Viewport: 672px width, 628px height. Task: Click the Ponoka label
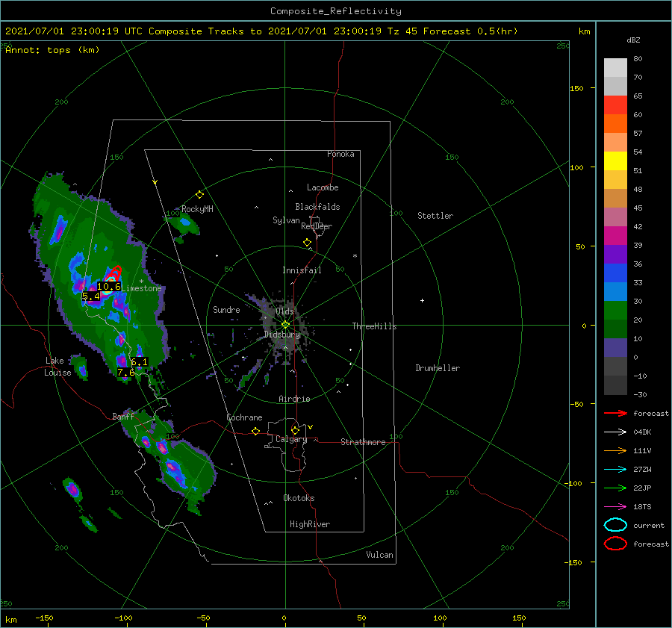(340, 154)
